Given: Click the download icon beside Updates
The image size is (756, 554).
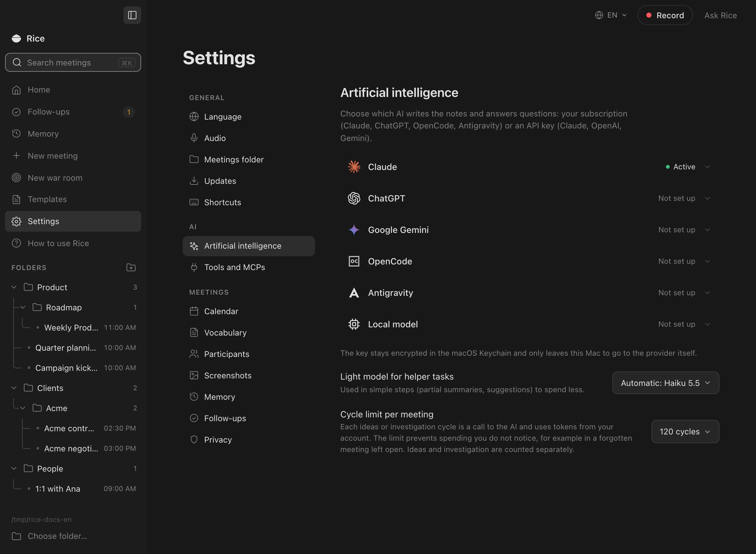Looking at the screenshot, I should (194, 181).
